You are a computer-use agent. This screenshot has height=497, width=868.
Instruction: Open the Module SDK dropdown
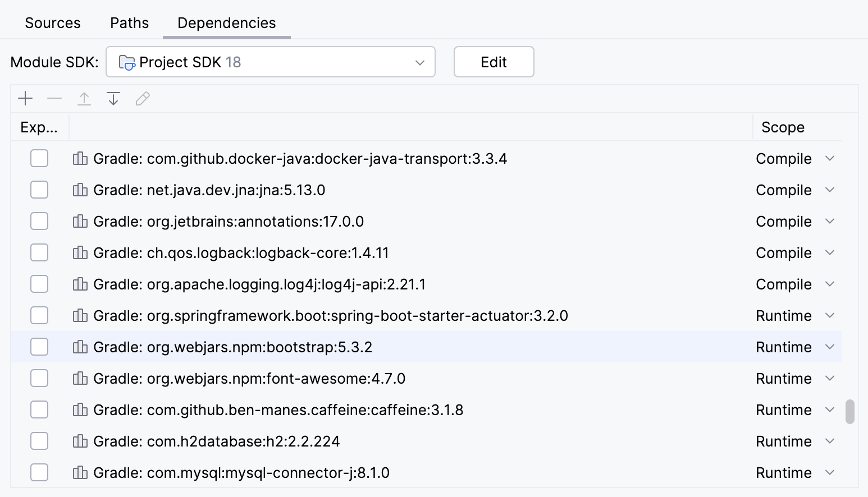click(419, 62)
